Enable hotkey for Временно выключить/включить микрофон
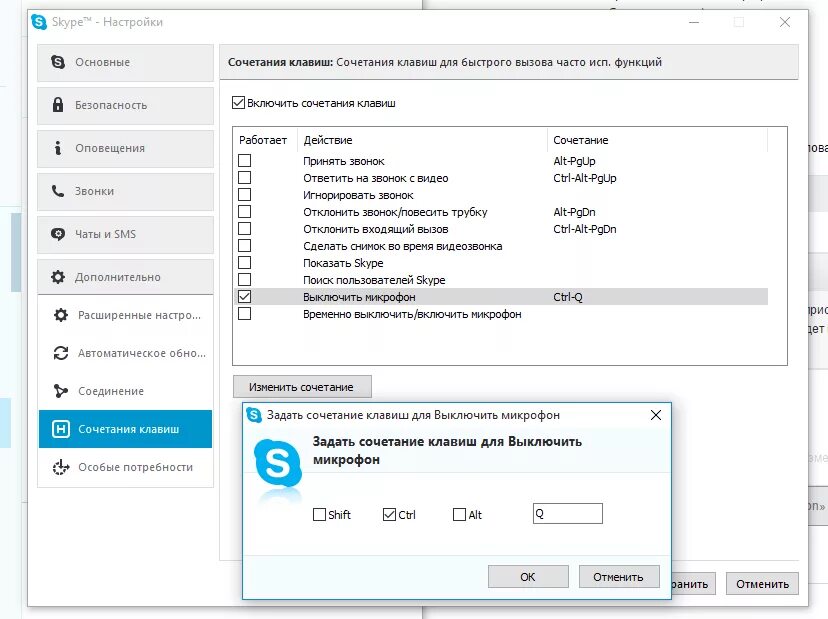 coord(244,314)
